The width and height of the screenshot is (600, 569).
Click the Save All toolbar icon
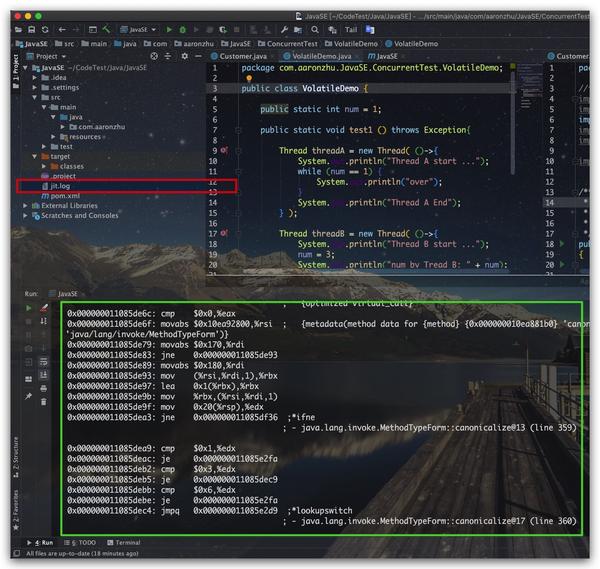click(32, 30)
